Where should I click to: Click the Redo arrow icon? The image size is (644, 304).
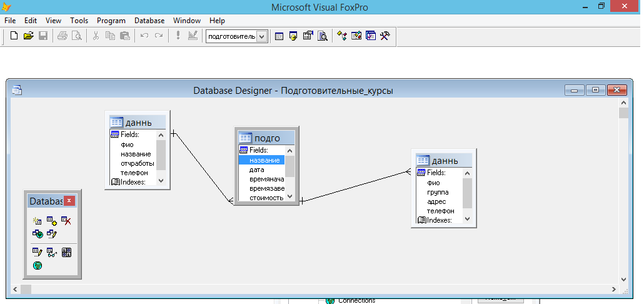tap(159, 36)
